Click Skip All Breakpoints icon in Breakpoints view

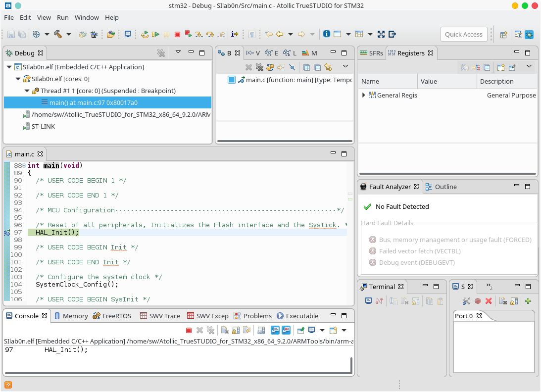coord(292,67)
